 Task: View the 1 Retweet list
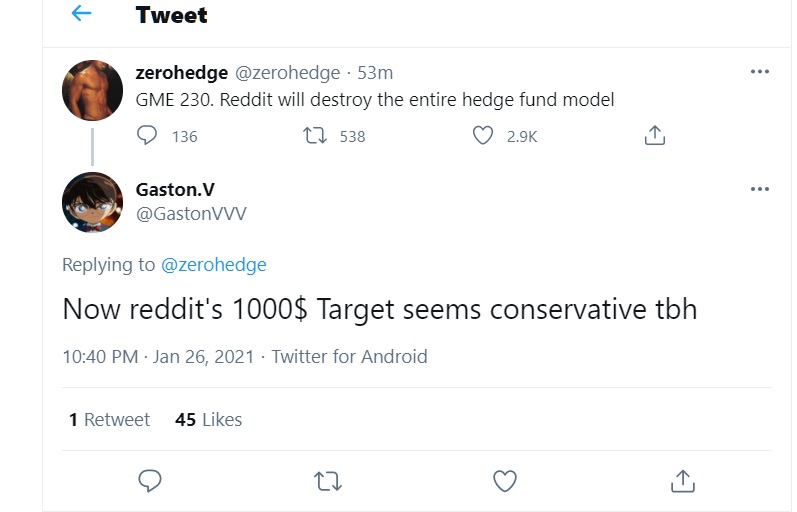109,420
